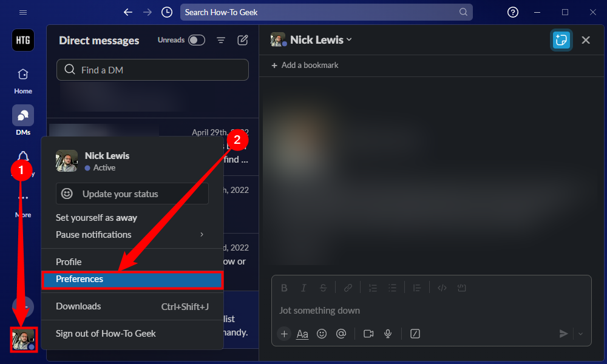Click the send message arrow
The width and height of the screenshot is (607, 364).
click(x=564, y=334)
